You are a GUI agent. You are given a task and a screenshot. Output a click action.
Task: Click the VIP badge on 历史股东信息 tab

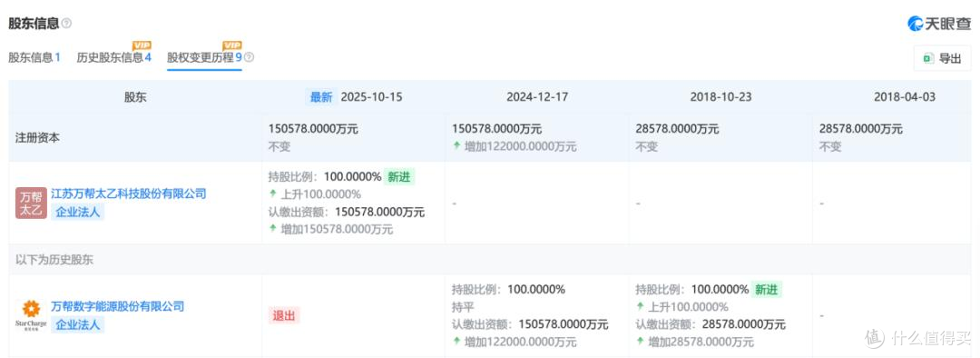pos(142,45)
